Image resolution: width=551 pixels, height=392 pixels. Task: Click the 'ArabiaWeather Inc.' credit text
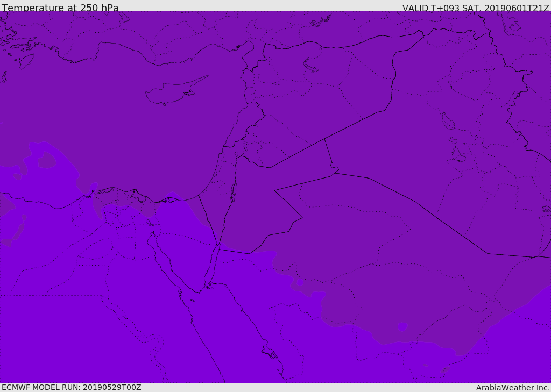click(x=513, y=388)
